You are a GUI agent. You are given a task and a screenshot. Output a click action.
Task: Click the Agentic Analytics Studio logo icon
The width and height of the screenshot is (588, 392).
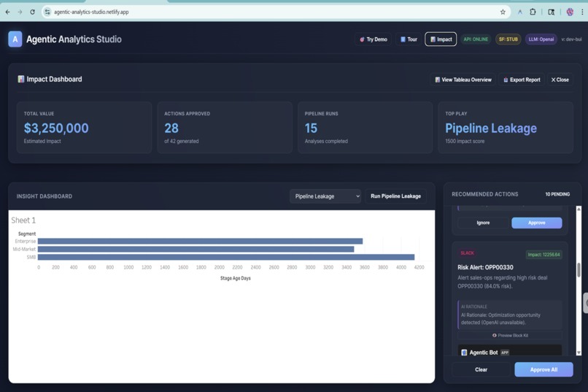tap(15, 39)
